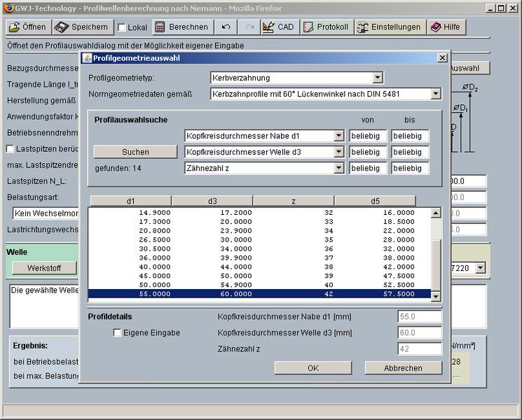This screenshot has width=522, height=420.
Task: Sort table by d3 column header
Action: (212, 202)
